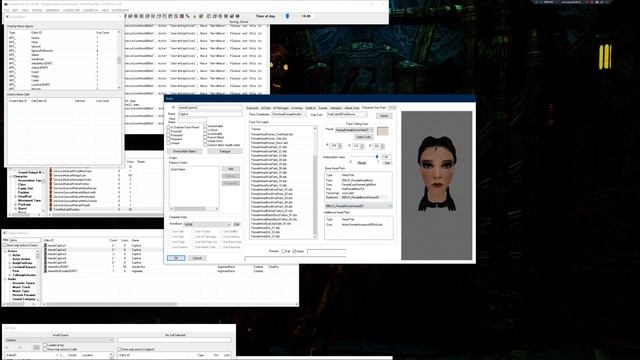Switch to the Sounds tab
The width and height of the screenshot is (640, 360).
point(323,108)
